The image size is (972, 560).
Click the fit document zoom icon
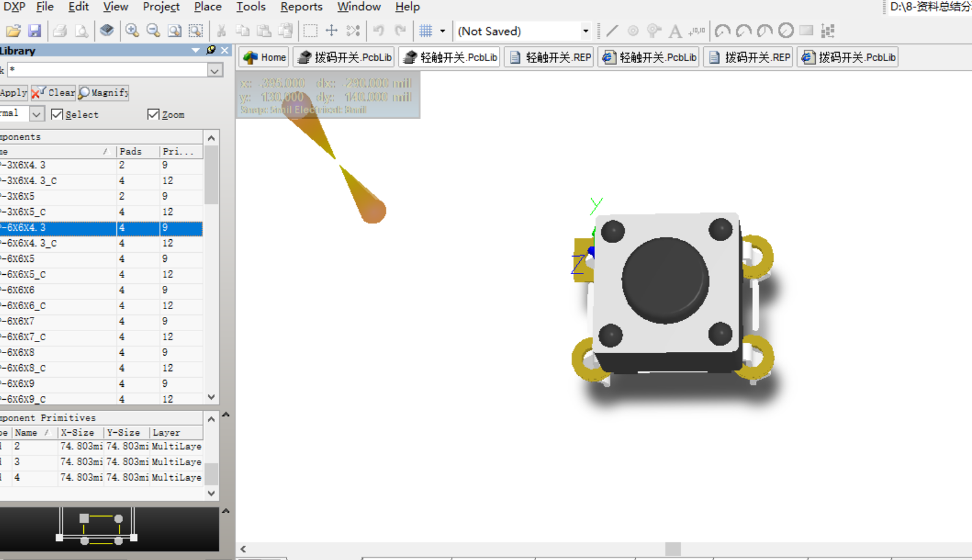click(x=174, y=31)
